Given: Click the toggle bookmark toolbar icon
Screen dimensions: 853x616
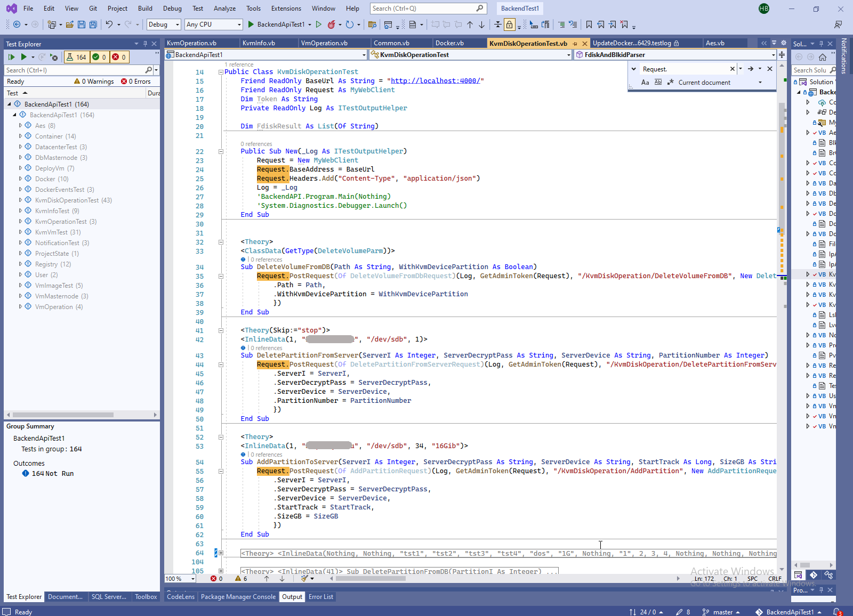Looking at the screenshot, I should tap(589, 25).
